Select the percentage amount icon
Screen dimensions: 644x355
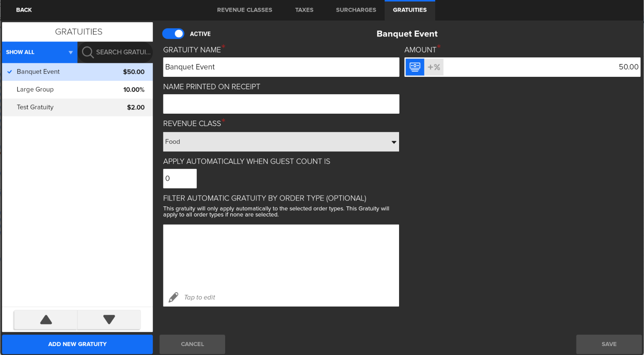434,67
